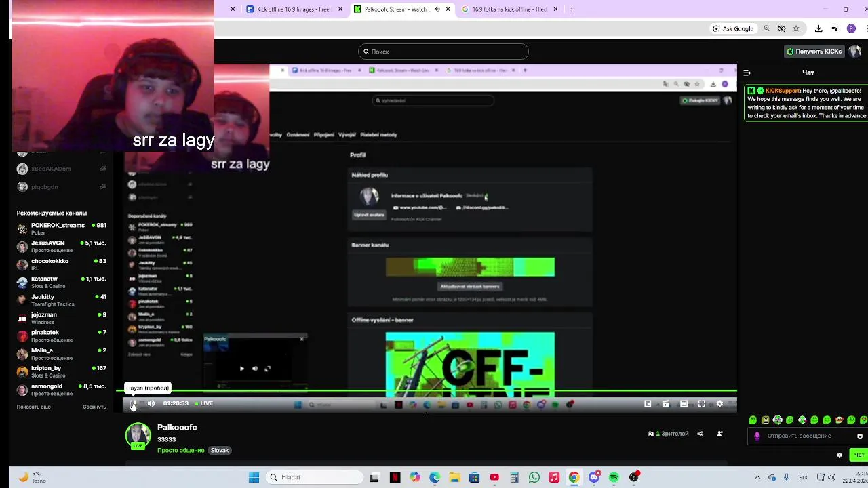Open Chrome profile P avatar

click(852, 28)
